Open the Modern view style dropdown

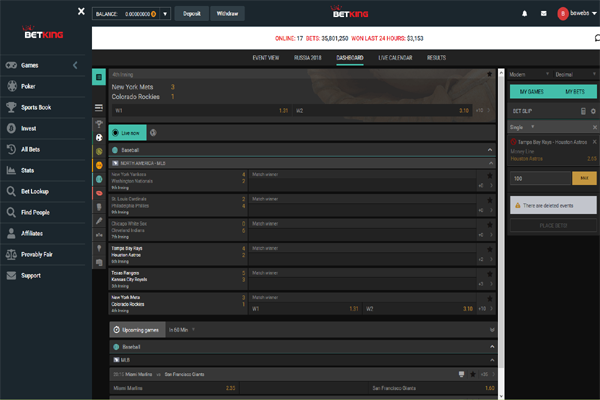(529, 74)
